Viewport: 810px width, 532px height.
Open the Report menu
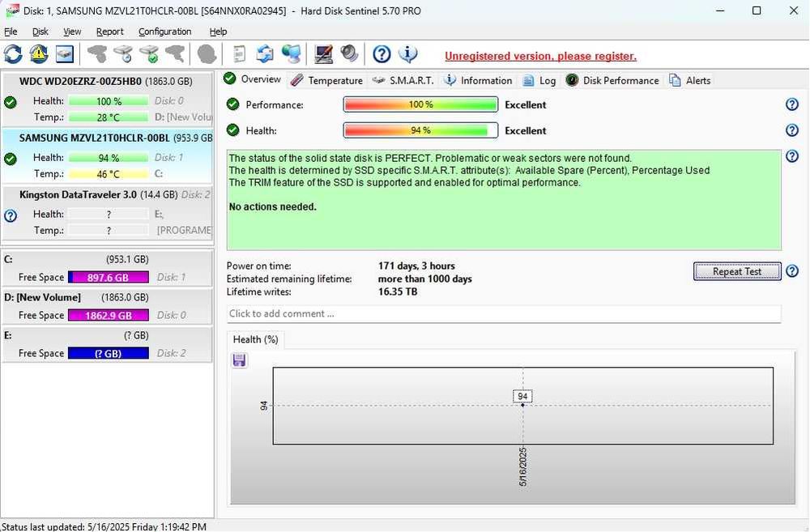coord(110,32)
